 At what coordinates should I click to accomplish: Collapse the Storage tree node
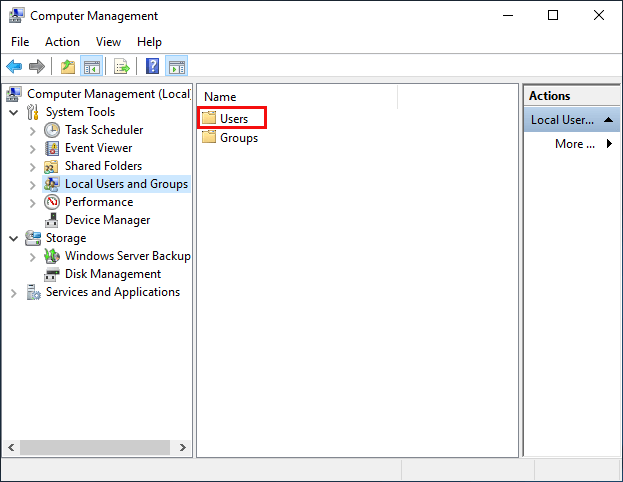tap(14, 238)
